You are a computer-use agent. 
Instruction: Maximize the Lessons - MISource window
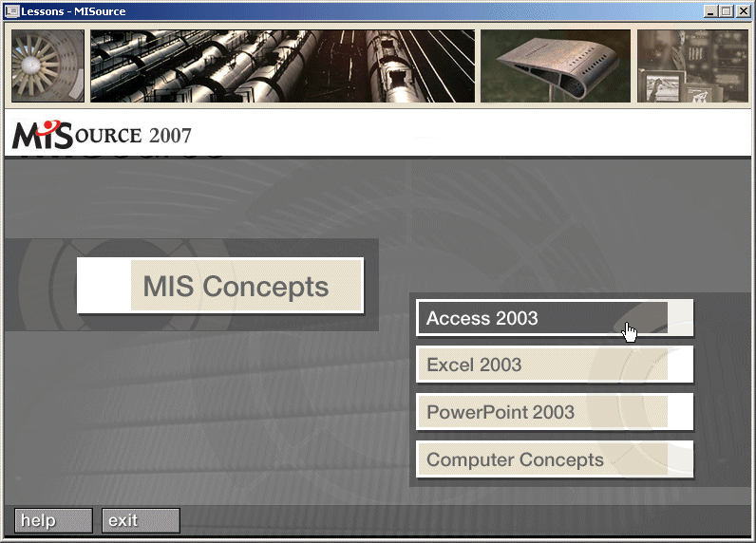[x=727, y=11]
